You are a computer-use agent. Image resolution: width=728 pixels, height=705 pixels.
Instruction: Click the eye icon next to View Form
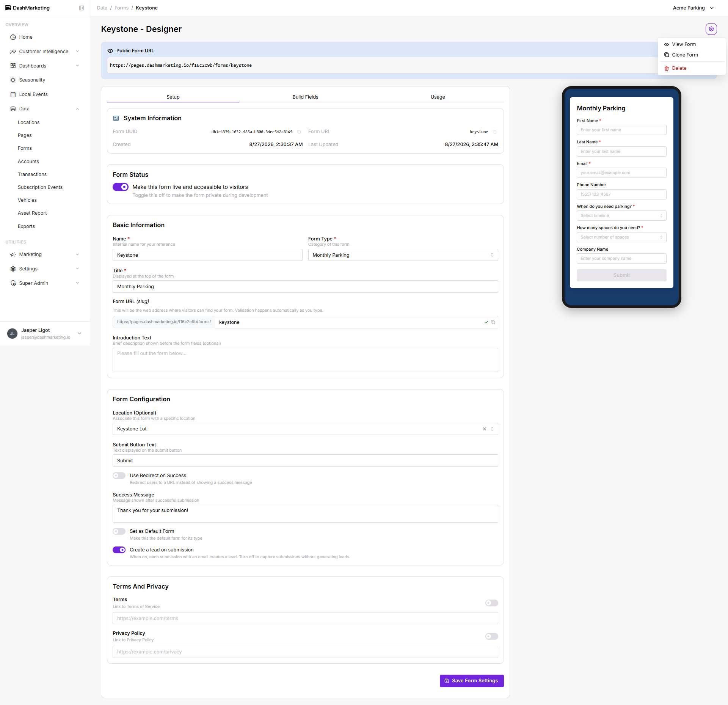click(666, 44)
